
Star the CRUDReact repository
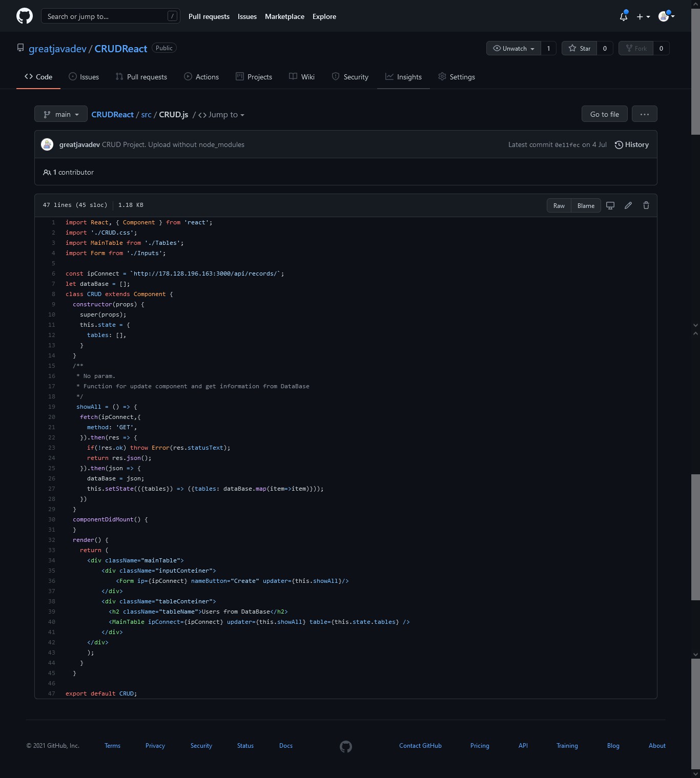coord(580,48)
